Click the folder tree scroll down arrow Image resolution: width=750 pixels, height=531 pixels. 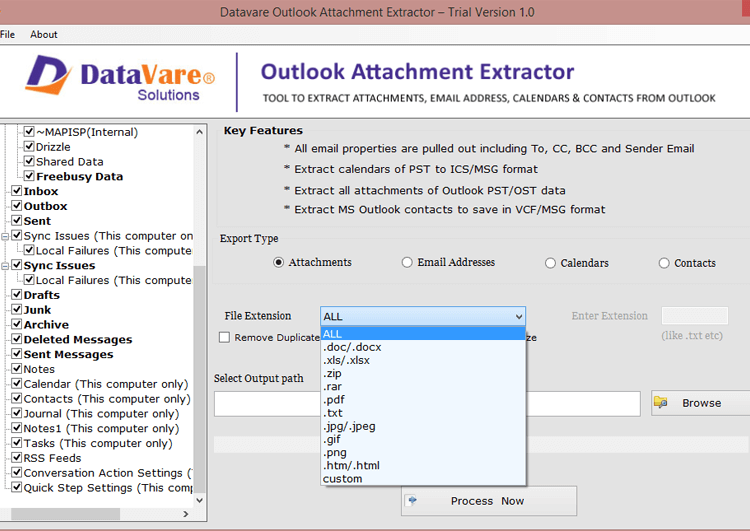point(199,500)
